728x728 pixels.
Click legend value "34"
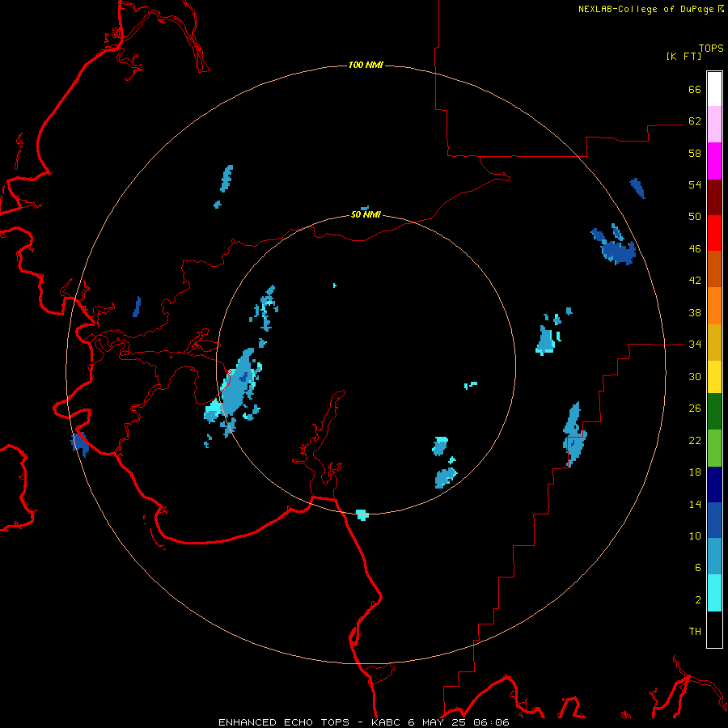tap(695, 345)
